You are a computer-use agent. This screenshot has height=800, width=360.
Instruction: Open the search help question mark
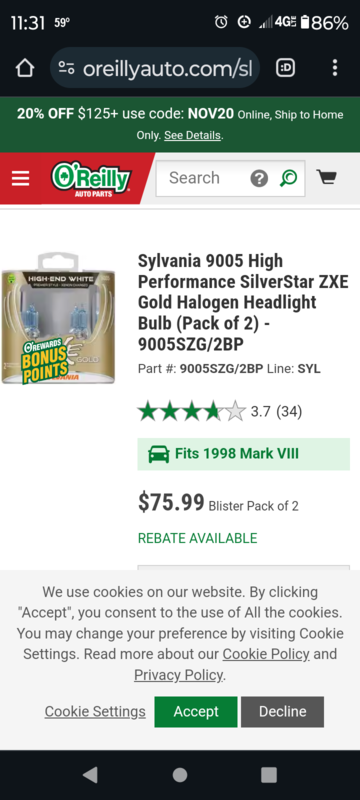(x=259, y=179)
